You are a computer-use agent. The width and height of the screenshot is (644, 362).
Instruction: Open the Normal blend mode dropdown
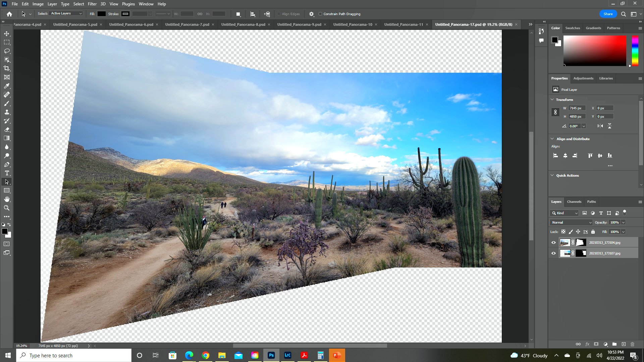click(571, 223)
